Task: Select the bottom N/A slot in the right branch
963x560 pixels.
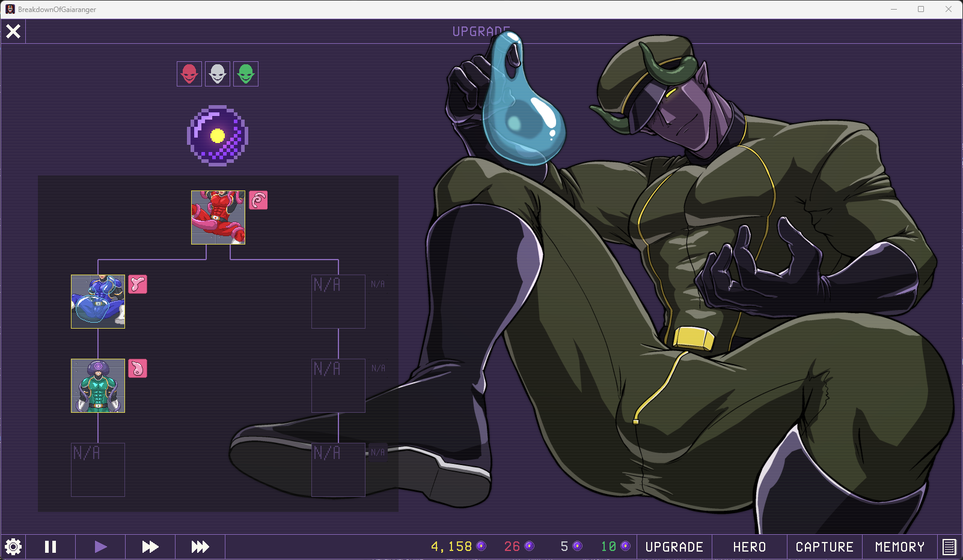Action: coord(338,470)
